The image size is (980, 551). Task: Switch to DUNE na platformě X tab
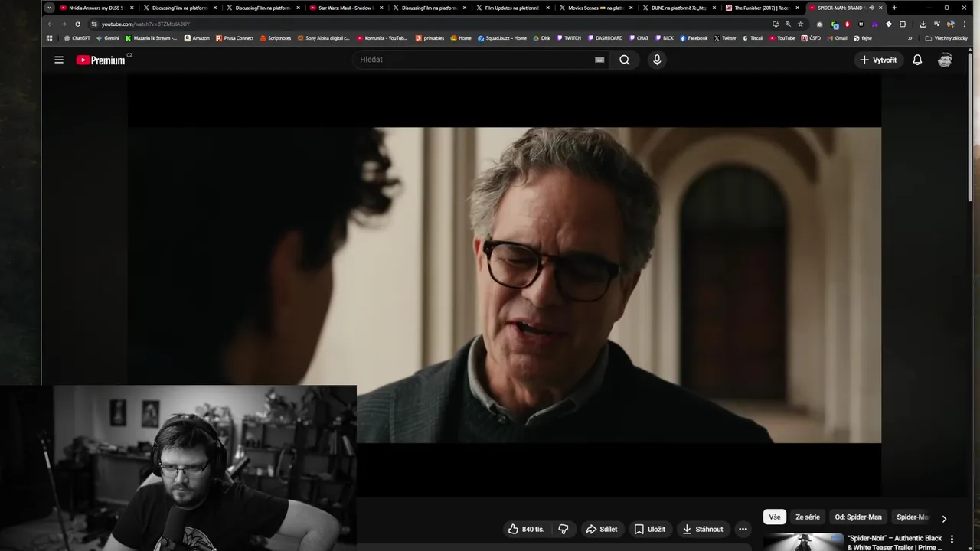[x=677, y=8]
